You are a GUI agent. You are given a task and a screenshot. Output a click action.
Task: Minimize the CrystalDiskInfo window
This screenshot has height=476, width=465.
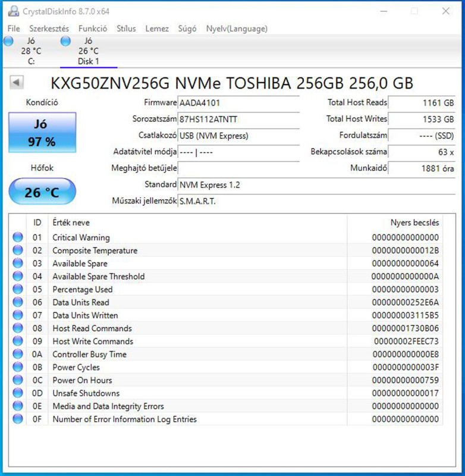point(384,11)
